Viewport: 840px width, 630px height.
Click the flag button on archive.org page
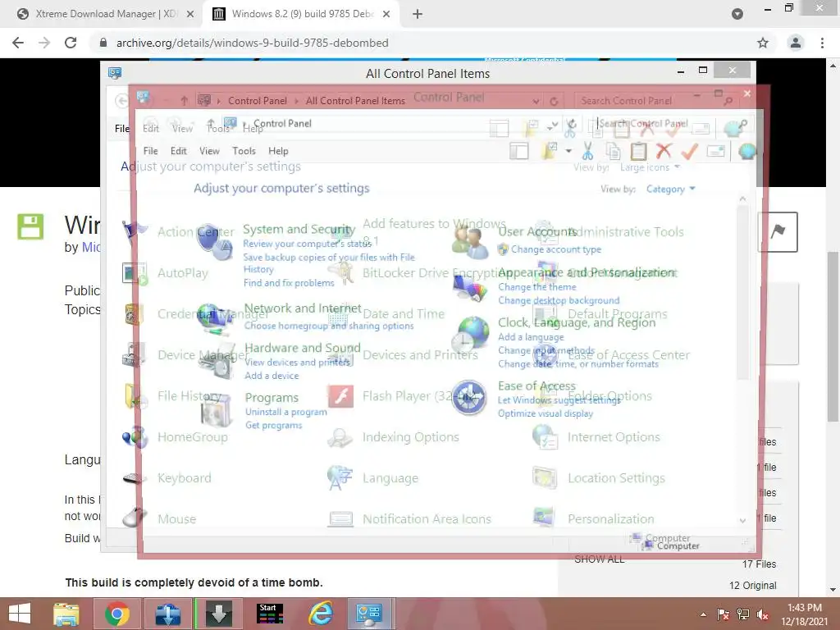coord(778,232)
